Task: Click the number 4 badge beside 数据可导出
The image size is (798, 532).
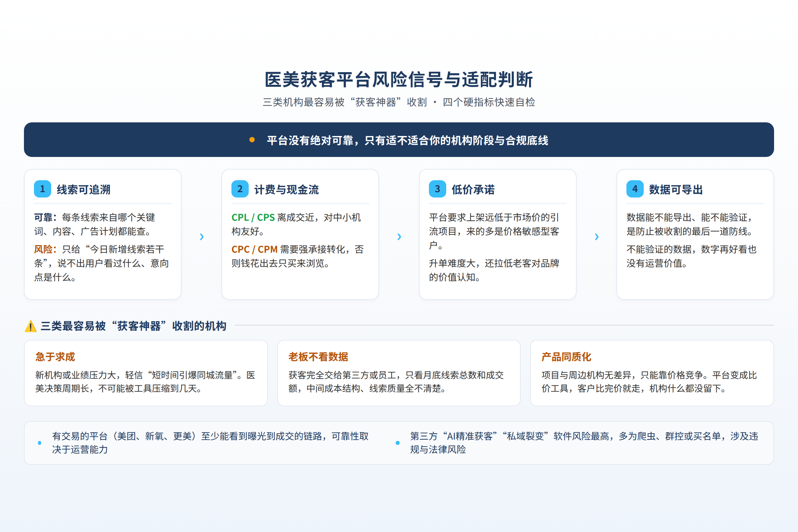Action: coord(635,189)
